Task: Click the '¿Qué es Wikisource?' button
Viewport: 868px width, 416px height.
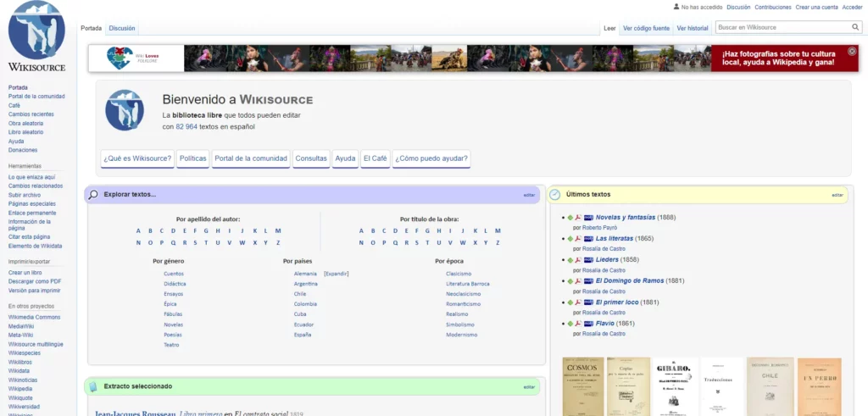Action: click(137, 158)
